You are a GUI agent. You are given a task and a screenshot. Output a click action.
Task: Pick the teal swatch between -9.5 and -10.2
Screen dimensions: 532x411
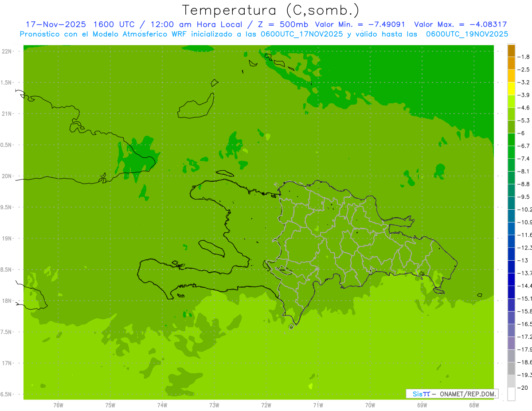511,203
